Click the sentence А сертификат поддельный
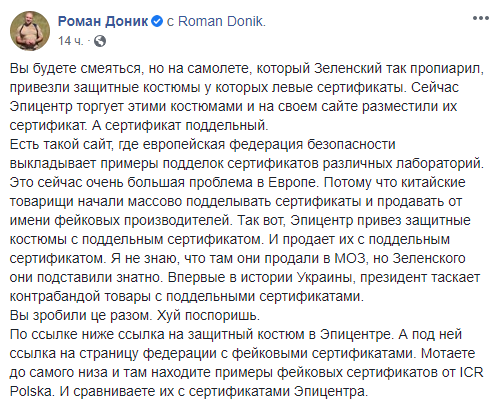Screen dimensions: 497x406 [180, 126]
